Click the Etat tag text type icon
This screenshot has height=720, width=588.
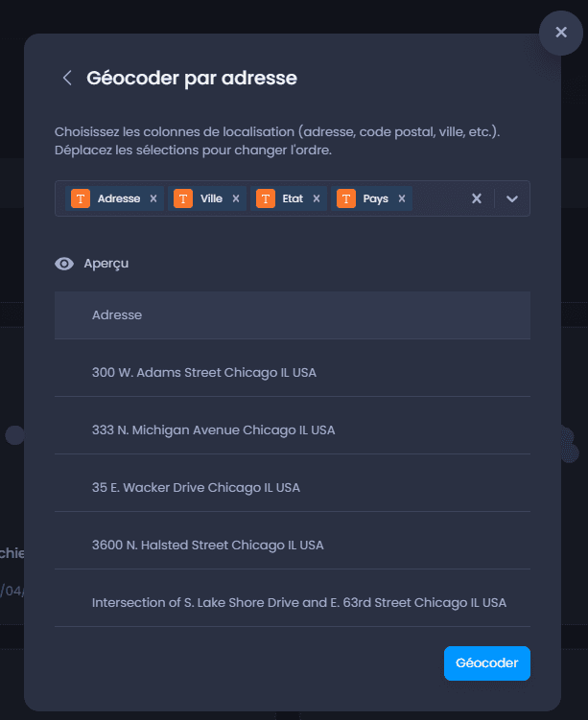(266, 198)
